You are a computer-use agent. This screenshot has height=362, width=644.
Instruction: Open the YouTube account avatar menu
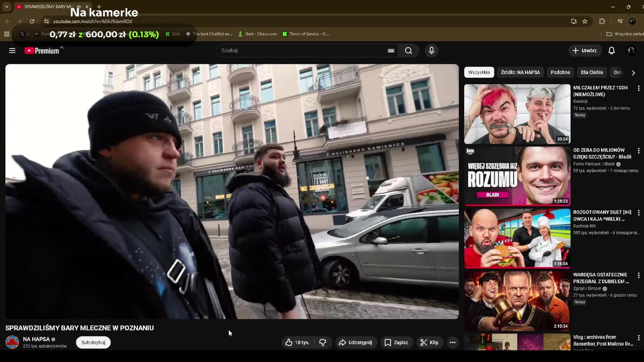tap(631, 50)
